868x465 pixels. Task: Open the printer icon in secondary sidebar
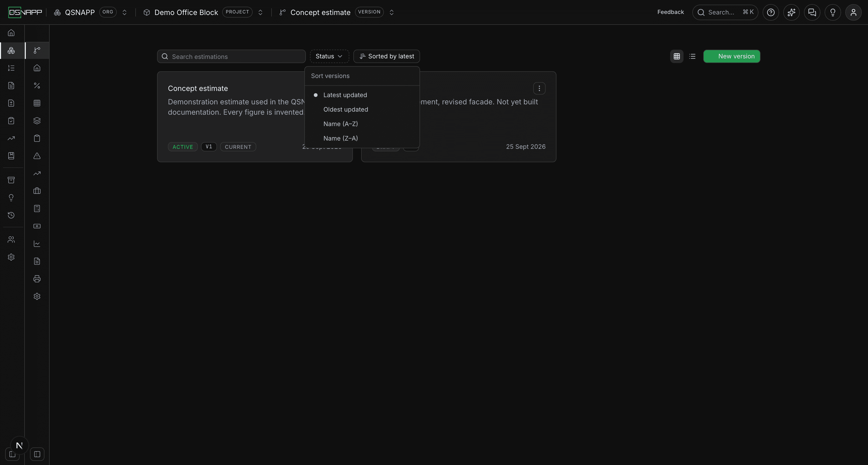(37, 279)
